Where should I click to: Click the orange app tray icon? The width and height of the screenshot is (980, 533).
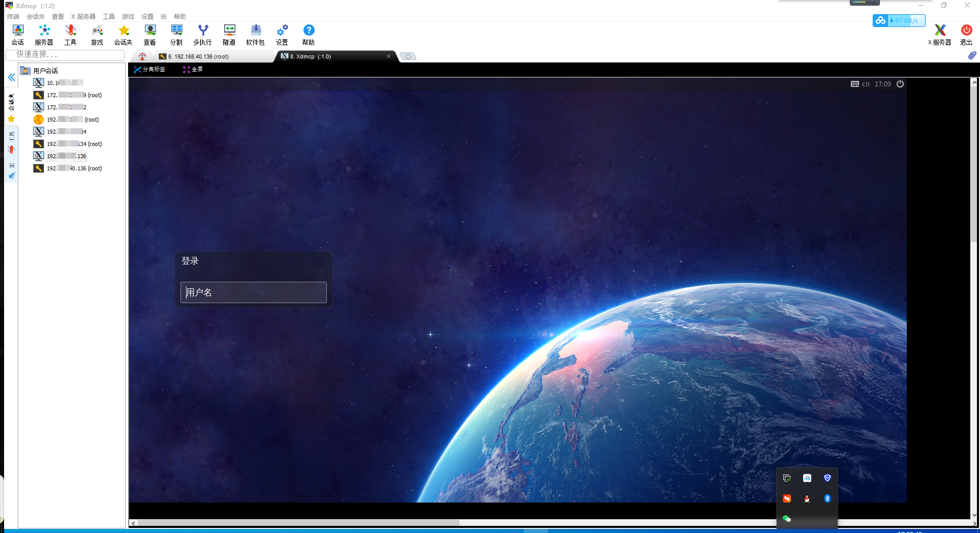click(x=787, y=498)
